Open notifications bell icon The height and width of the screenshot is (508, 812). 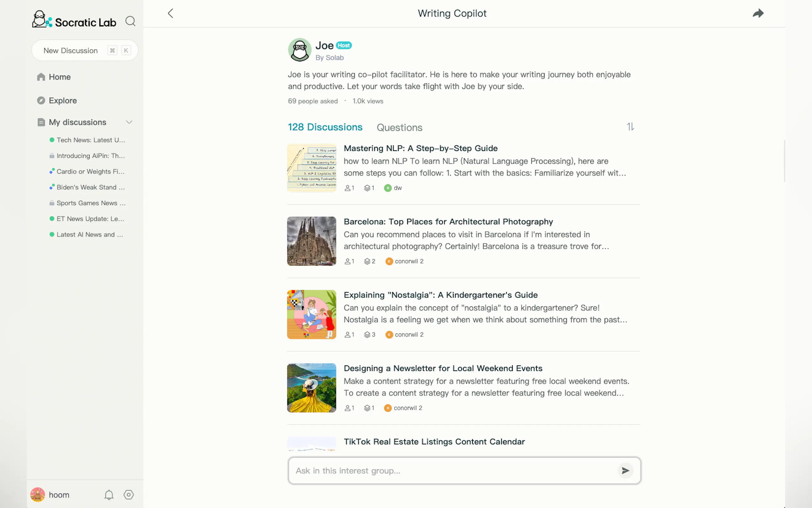click(x=109, y=495)
